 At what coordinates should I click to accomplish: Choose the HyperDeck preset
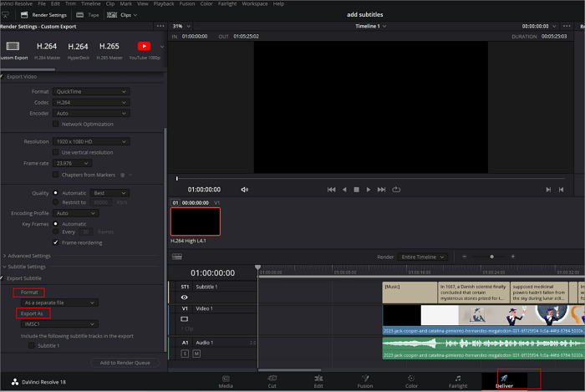click(78, 50)
